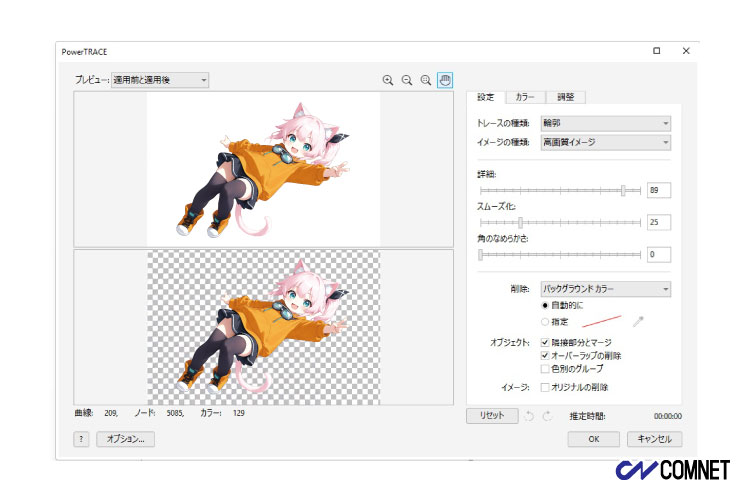Click the zoom out magnifier icon

click(x=407, y=80)
